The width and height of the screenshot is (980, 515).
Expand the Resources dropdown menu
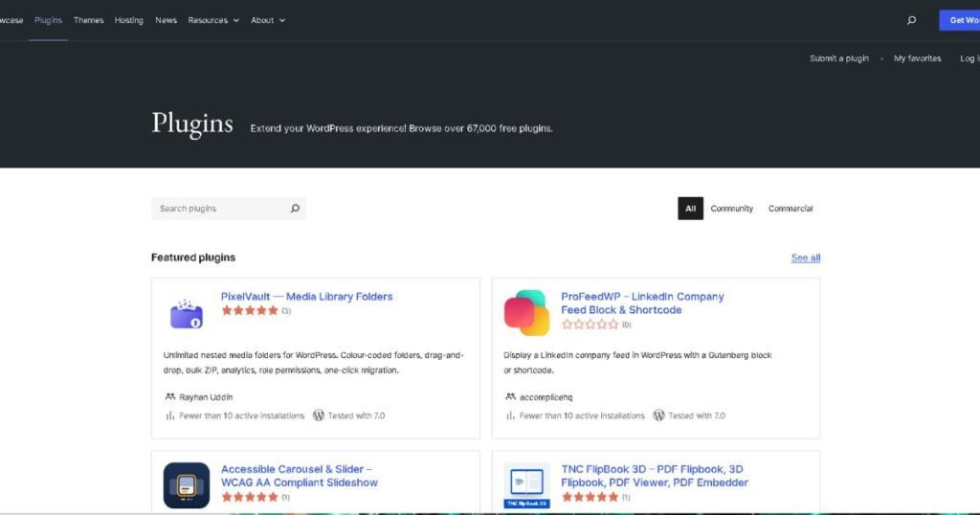213,20
